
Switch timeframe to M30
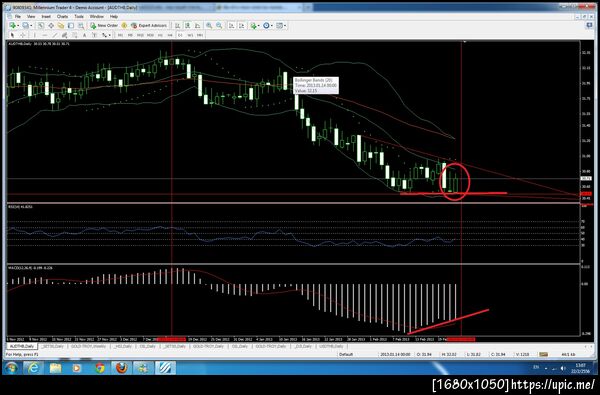(150, 35)
